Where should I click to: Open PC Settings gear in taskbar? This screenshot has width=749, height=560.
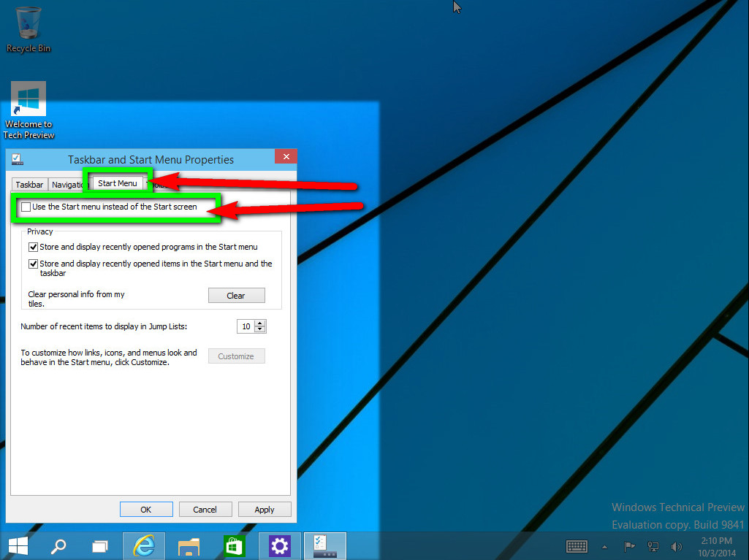point(280,545)
